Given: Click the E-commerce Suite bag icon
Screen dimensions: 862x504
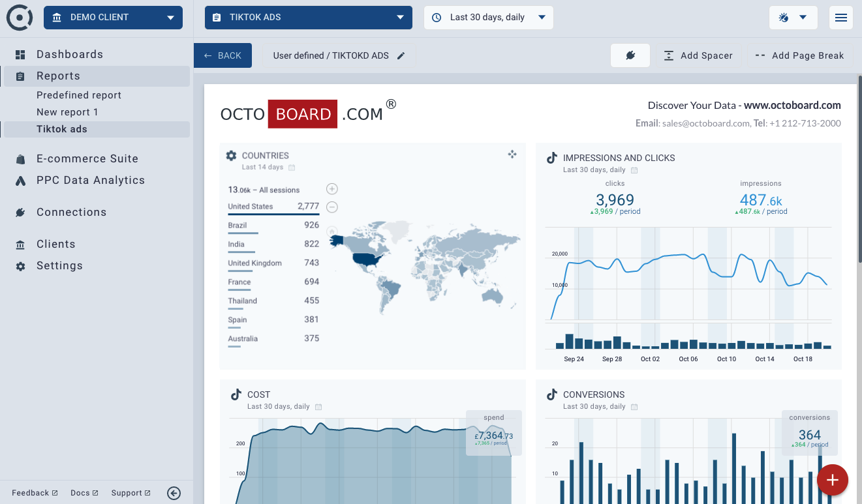Looking at the screenshot, I should [x=20, y=159].
